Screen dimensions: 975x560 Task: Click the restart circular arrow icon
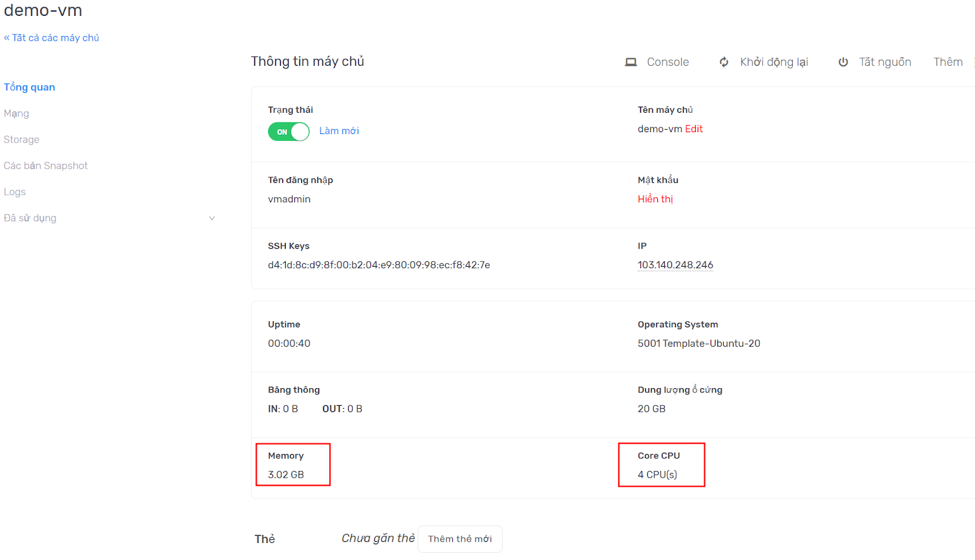(x=724, y=62)
